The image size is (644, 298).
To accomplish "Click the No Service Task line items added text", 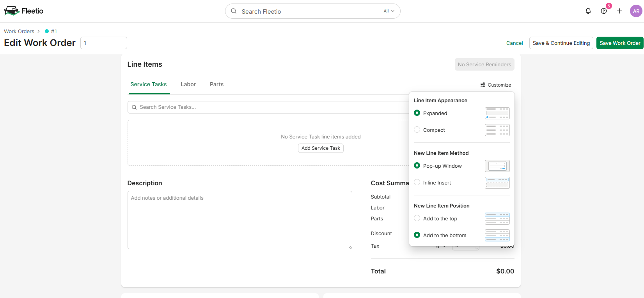I will pyautogui.click(x=321, y=137).
